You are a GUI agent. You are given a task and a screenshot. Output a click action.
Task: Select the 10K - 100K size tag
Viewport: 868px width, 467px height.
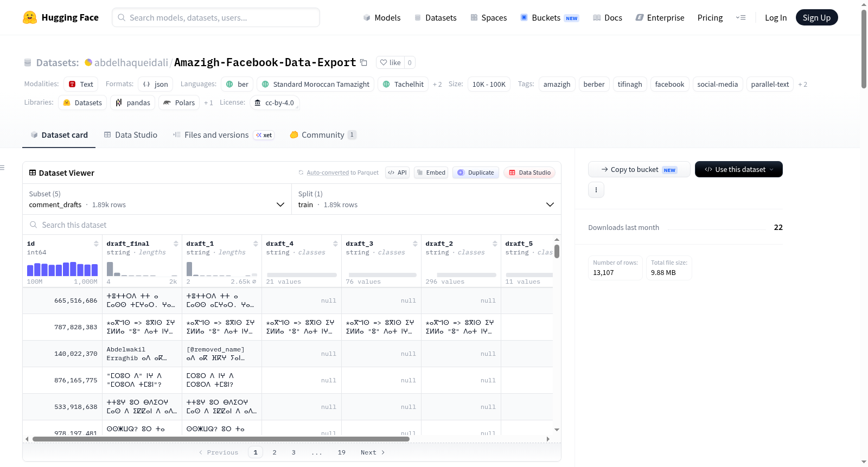click(x=489, y=84)
